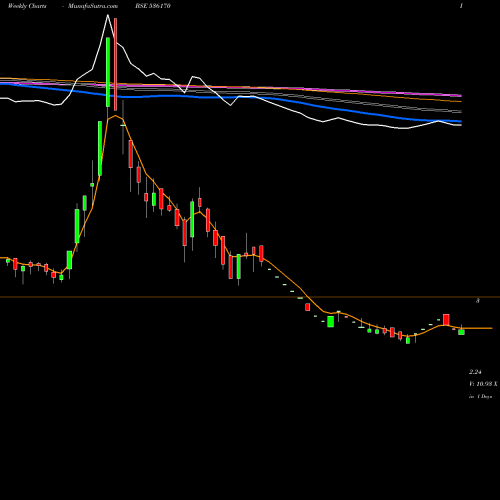Select the volume reading starting with "V:"

point(483,384)
